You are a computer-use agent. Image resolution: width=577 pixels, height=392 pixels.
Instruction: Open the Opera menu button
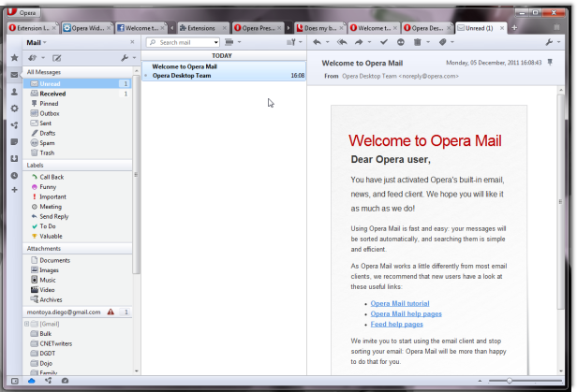click(x=23, y=12)
